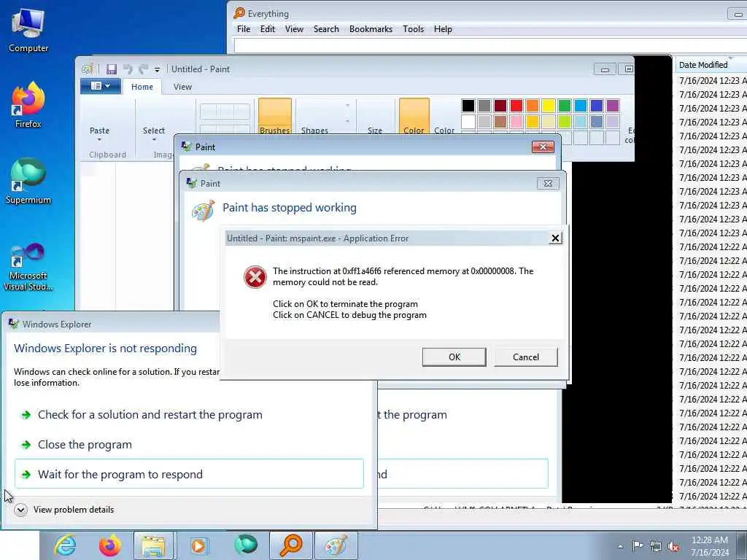Open the Computer desktop icon
Screen dimensions: 747x560
click(x=28, y=30)
